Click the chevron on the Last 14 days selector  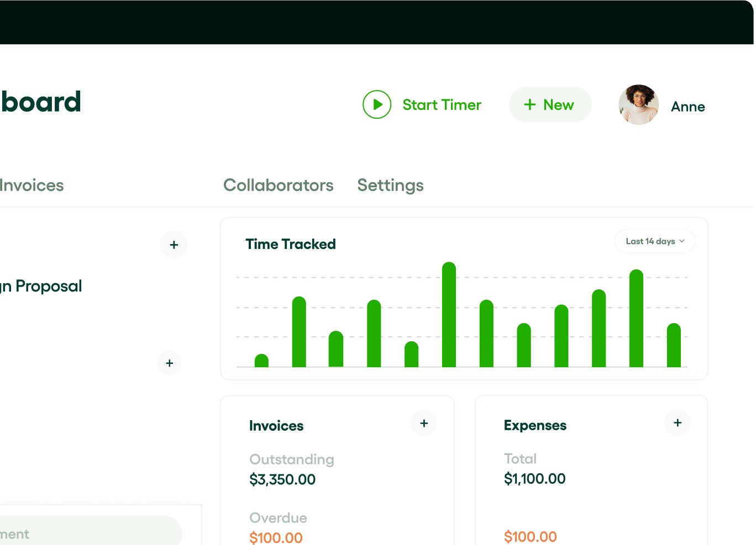pyautogui.click(x=681, y=241)
